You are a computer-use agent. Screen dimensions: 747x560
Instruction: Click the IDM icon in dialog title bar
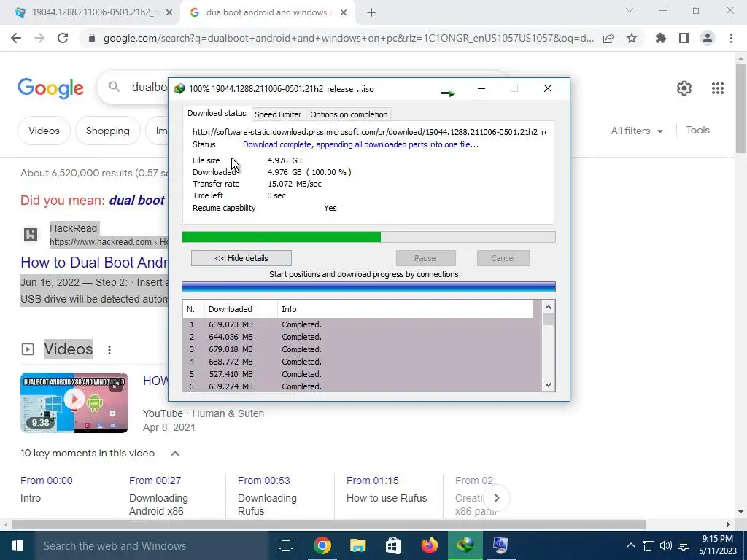179,88
